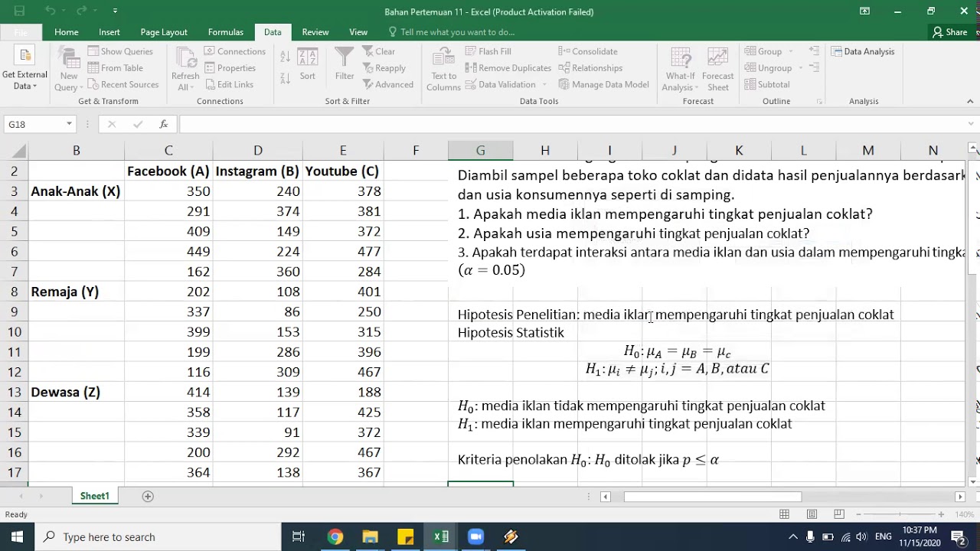Open workbook Connections dialog
Screen dimensions: 980x551
[x=234, y=51]
